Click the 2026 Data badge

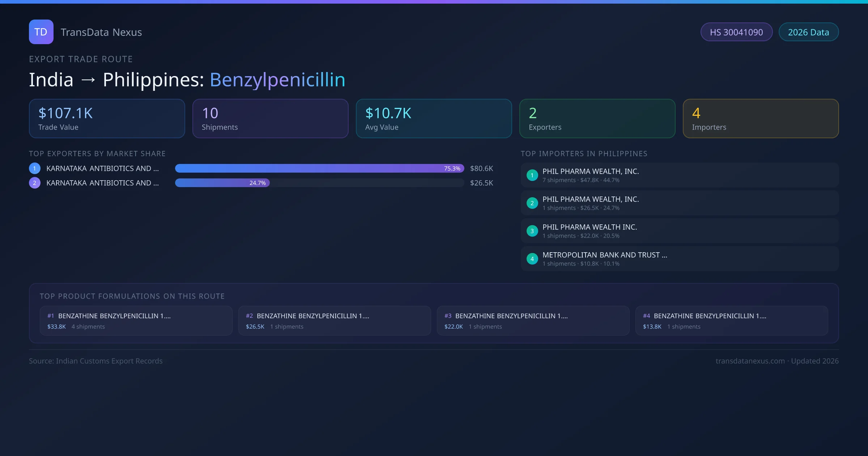pyautogui.click(x=808, y=32)
